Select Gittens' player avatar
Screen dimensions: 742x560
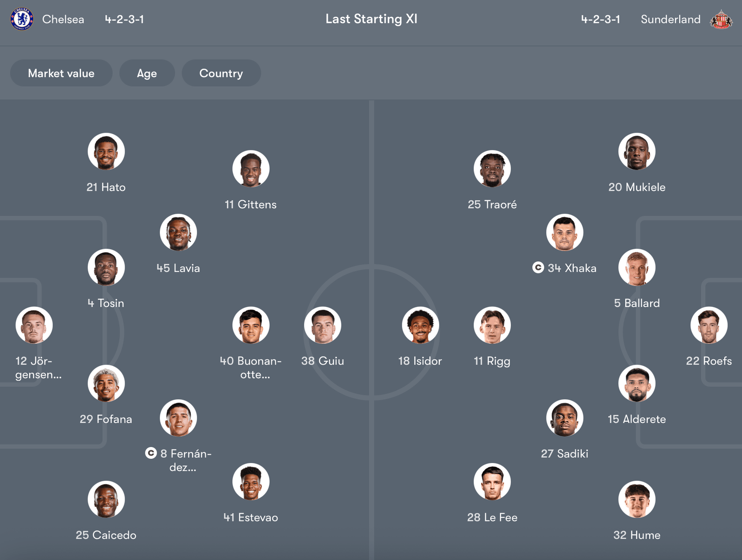[x=251, y=169]
